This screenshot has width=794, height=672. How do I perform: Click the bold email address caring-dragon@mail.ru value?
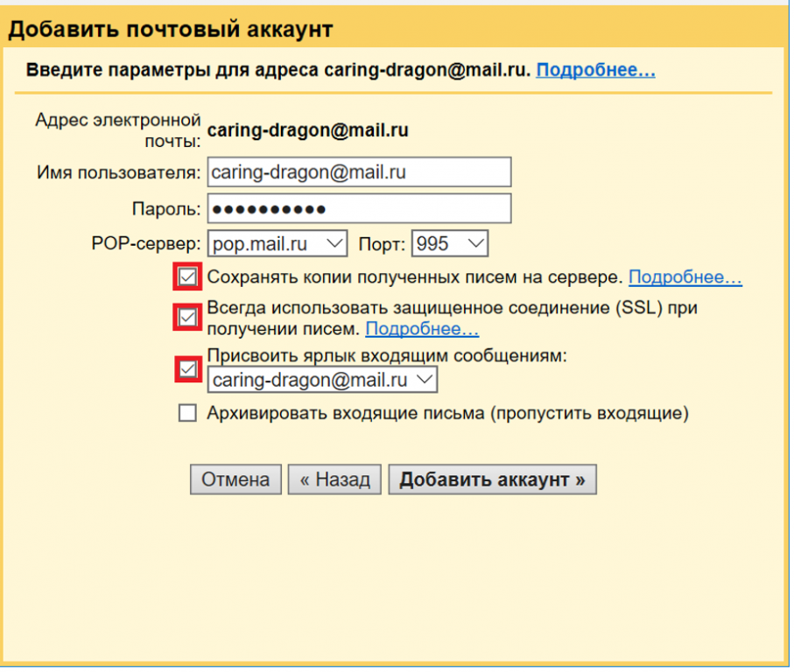click(308, 130)
